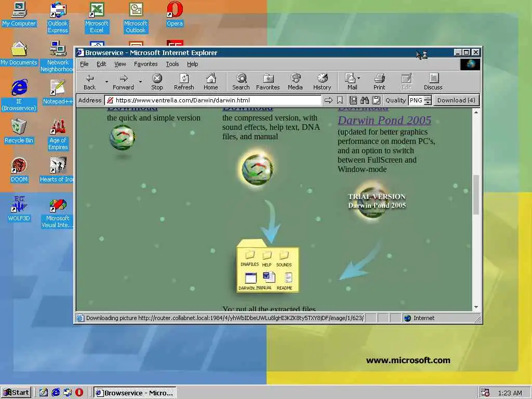
Task: Select Microsoft Visual InterDev desktop icon
Action: [58, 212]
